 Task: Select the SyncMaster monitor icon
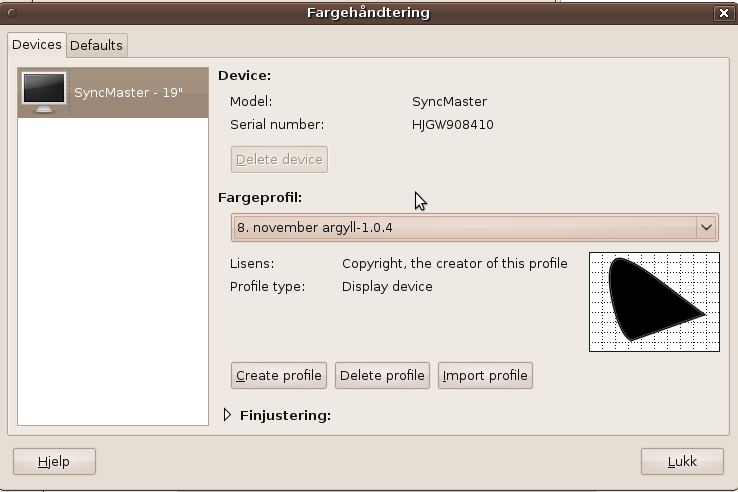click(x=44, y=92)
